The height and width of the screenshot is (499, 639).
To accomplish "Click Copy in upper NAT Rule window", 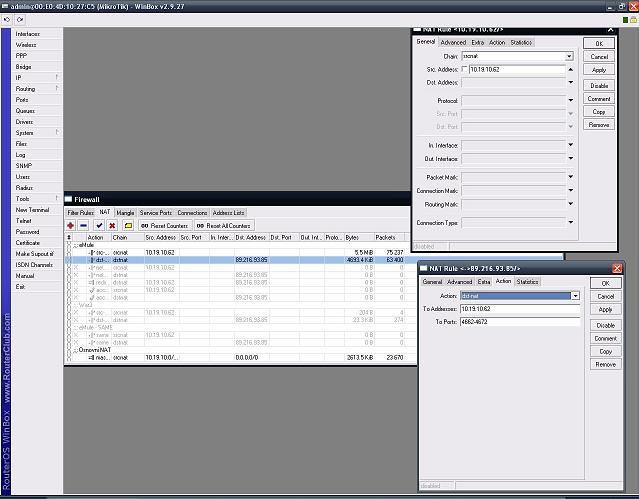I will coord(599,112).
